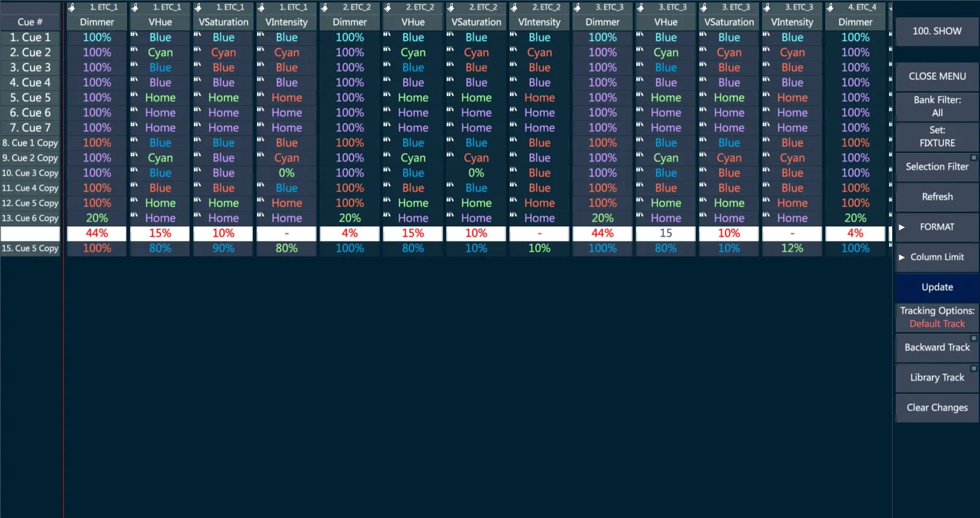The width and height of the screenshot is (980, 518).
Task: Click fixture icon above ETC_1 VHue column
Action: pyautogui.click(x=135, y=8)
